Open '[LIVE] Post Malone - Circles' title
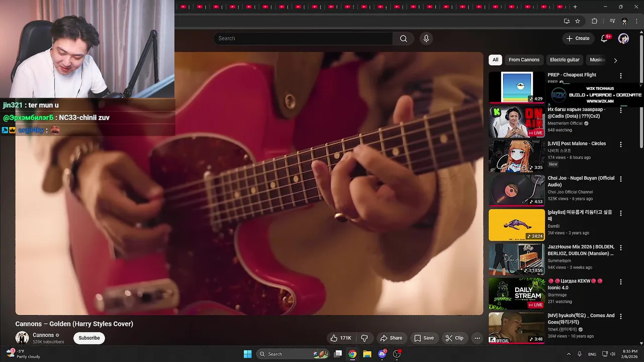The height and width of the screenshot is (362, 644). (577, 144)
